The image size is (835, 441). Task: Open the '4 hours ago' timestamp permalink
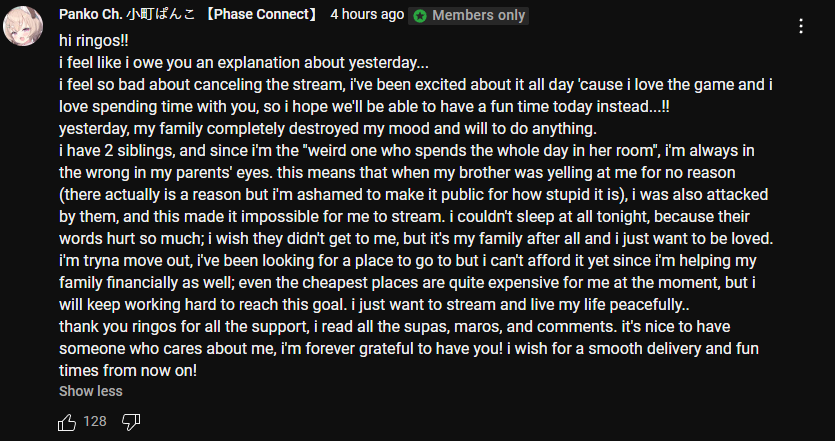click(x=367, y=14)
